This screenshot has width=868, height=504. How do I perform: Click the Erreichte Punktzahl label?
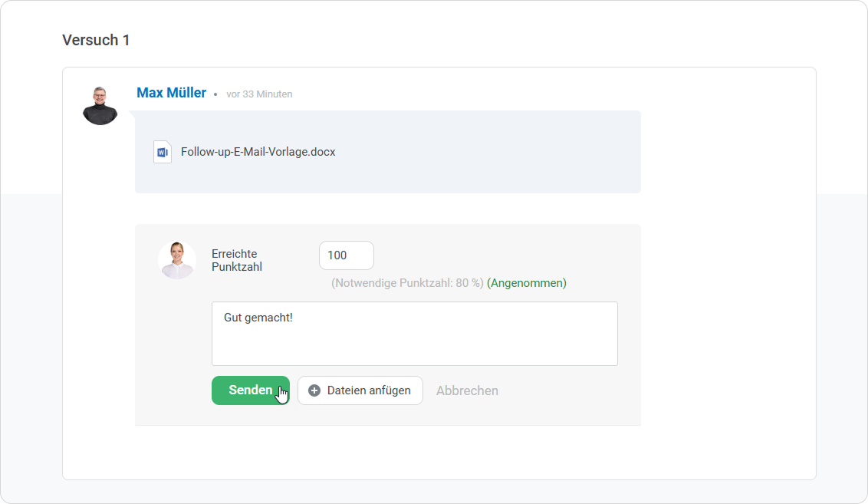pyautogui.click(x=236, y=260)
